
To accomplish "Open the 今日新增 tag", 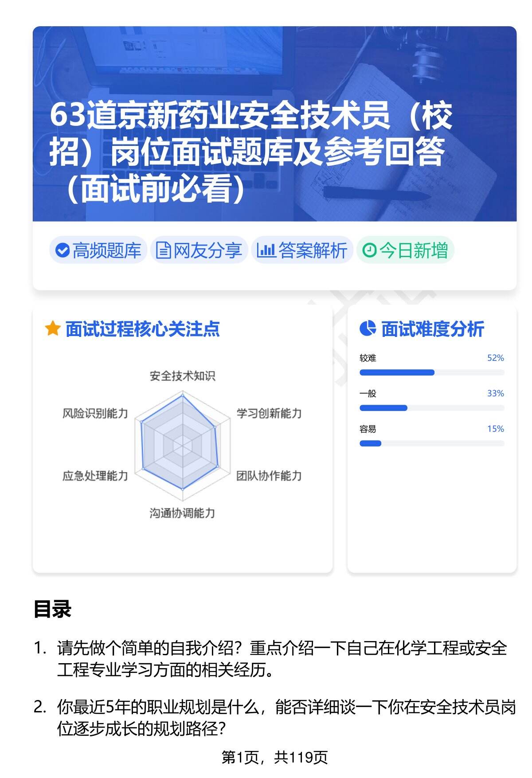I will [x=406, y=250].
